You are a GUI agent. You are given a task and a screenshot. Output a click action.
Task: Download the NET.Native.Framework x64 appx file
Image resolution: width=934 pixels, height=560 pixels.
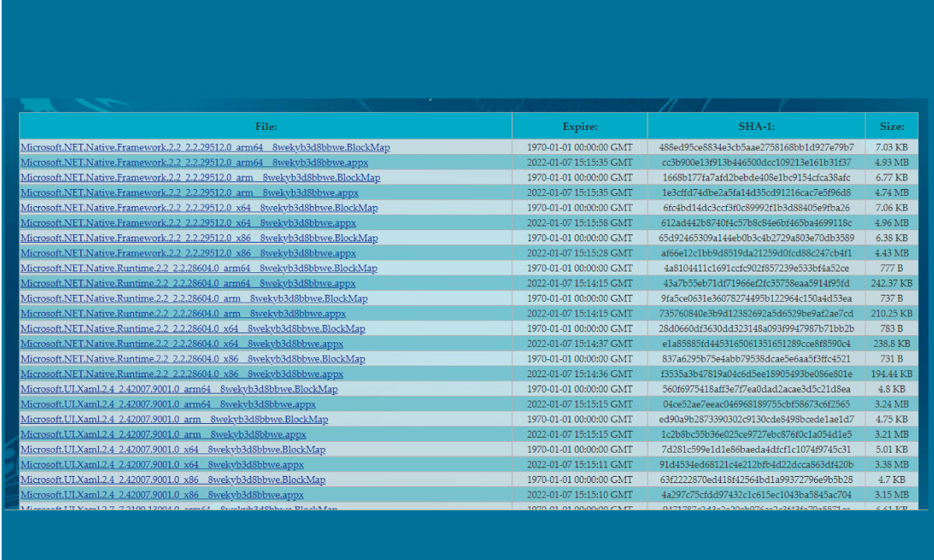(x=188, y=223)
